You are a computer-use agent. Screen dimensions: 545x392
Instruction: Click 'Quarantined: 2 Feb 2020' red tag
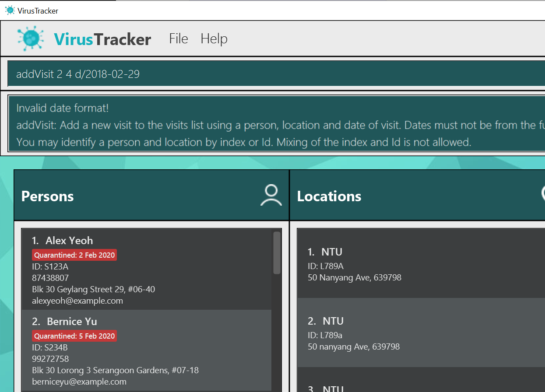coord(74,255)
